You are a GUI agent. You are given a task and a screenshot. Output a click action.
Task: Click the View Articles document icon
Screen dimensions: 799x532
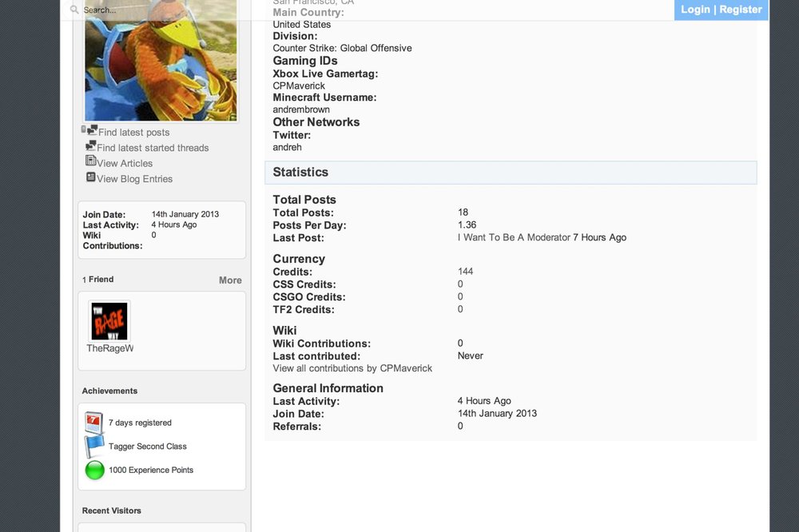91,161
